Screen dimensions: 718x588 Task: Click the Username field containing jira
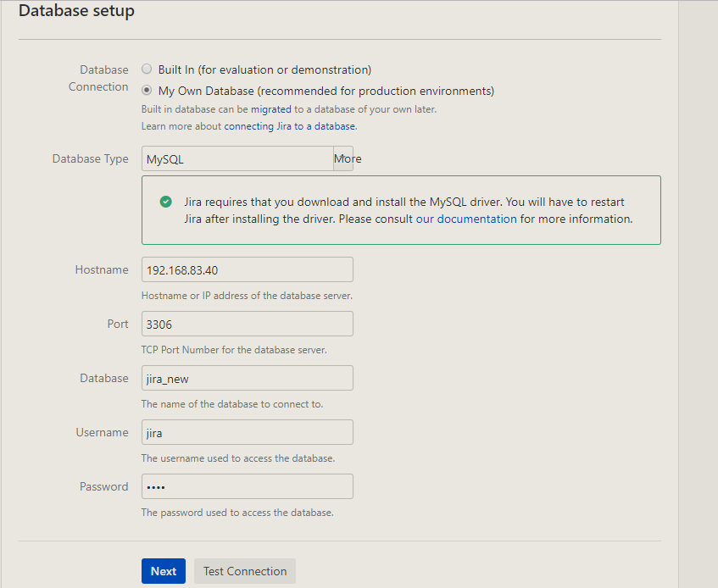tap(247, 432)
